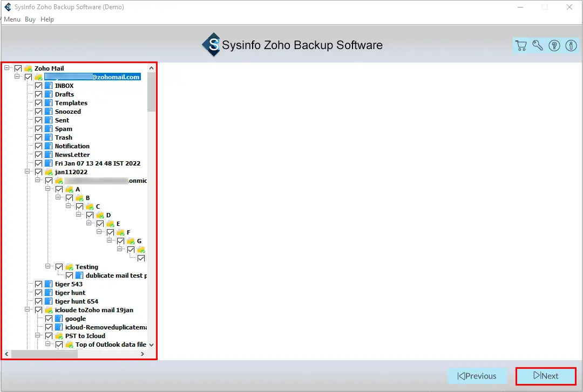This screenshot has height=392, width=583.
Task: Collapse the zohomail.com account node
Action: pos(17,76)
